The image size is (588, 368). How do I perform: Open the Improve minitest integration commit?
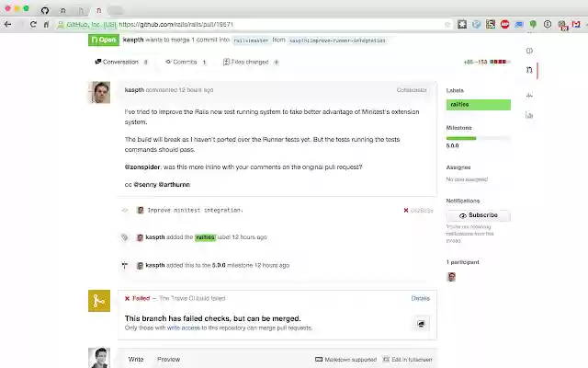(x=195, y=211)
